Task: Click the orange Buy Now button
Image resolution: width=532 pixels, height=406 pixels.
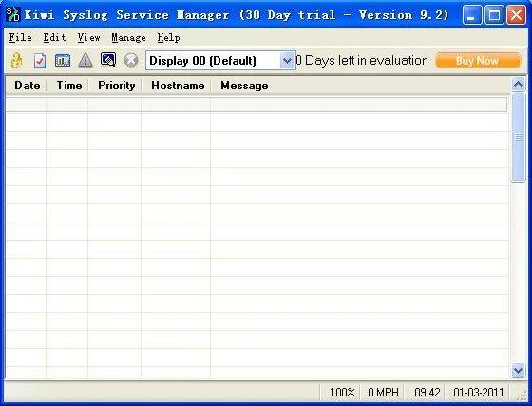Action: pos(478,61)
